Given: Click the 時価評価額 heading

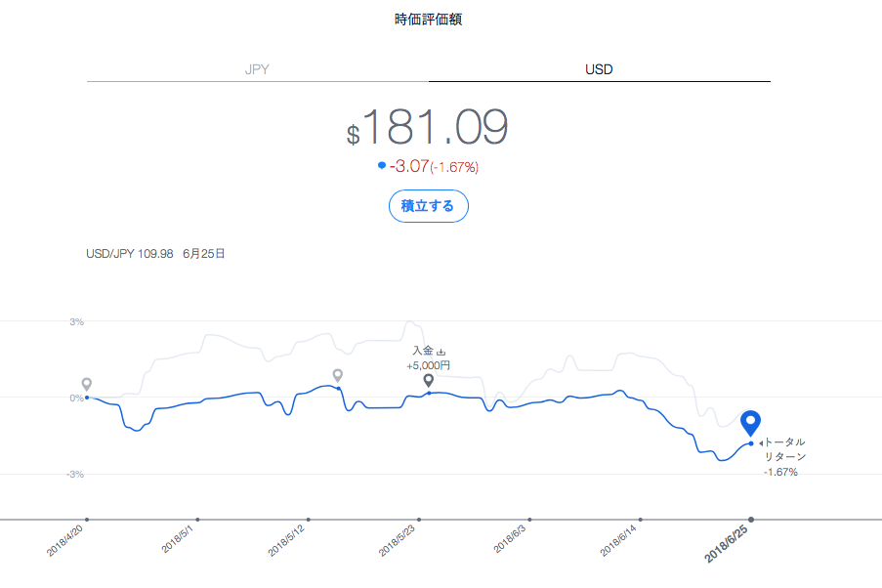Looking at the screenshot, I should click(x=429, y=20).
